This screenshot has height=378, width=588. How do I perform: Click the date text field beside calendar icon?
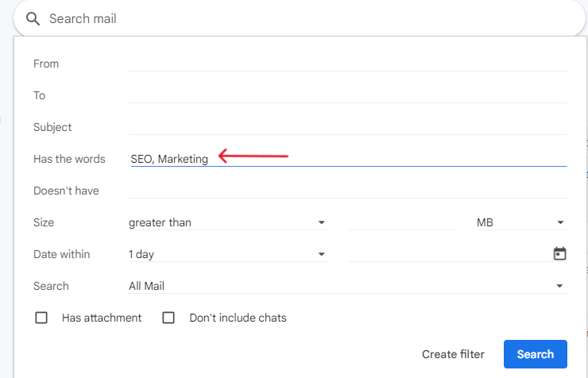point(449,254)
